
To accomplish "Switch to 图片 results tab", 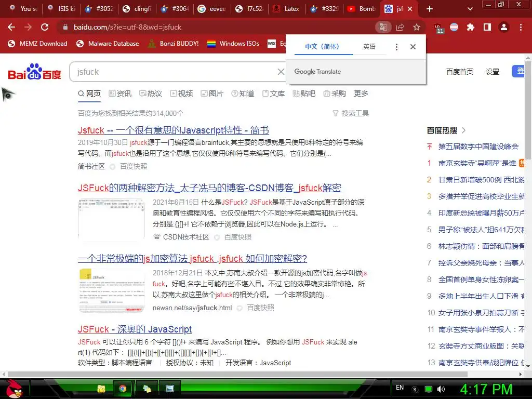I will 212,94.
